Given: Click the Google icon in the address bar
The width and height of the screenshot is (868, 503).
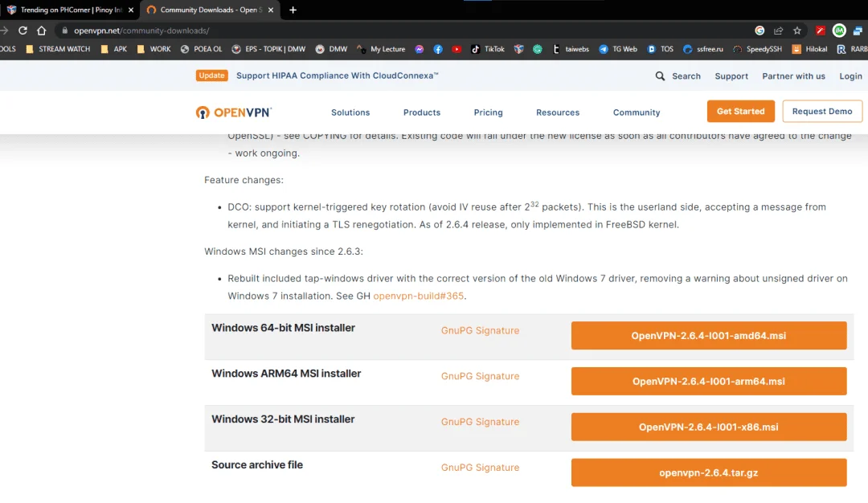Looking at the screenshot, I should [759, 31].
